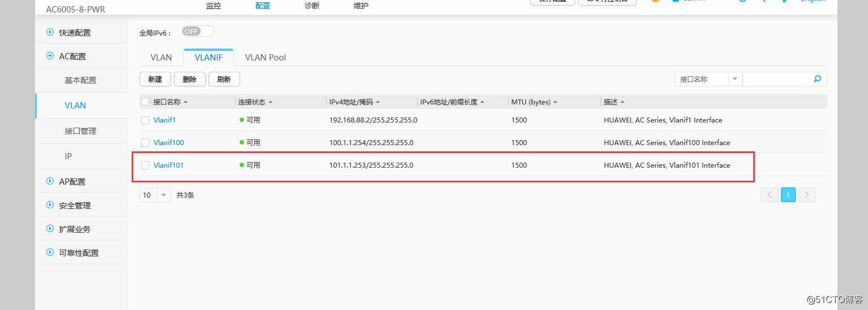868x310 pixels.
Task: Click the 删除 button
Action: coord(190,79)
